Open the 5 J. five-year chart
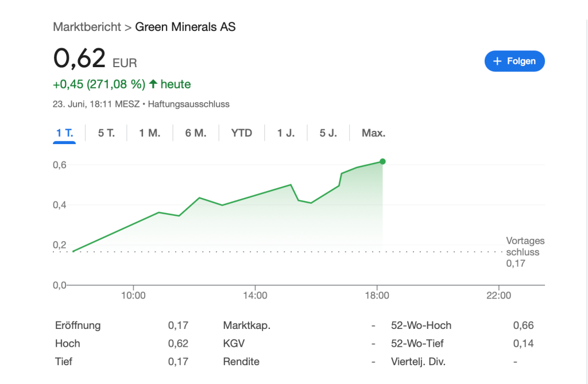This screenshot has width=588, height=384. pyautogui.click(x=328, y=133)
